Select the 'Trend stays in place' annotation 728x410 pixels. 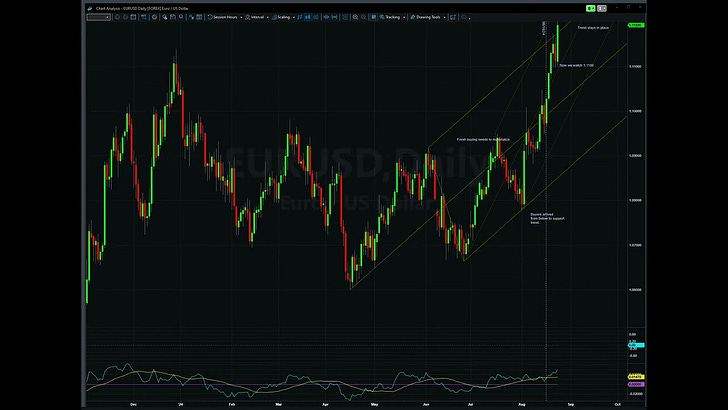[x=593, y=28]
